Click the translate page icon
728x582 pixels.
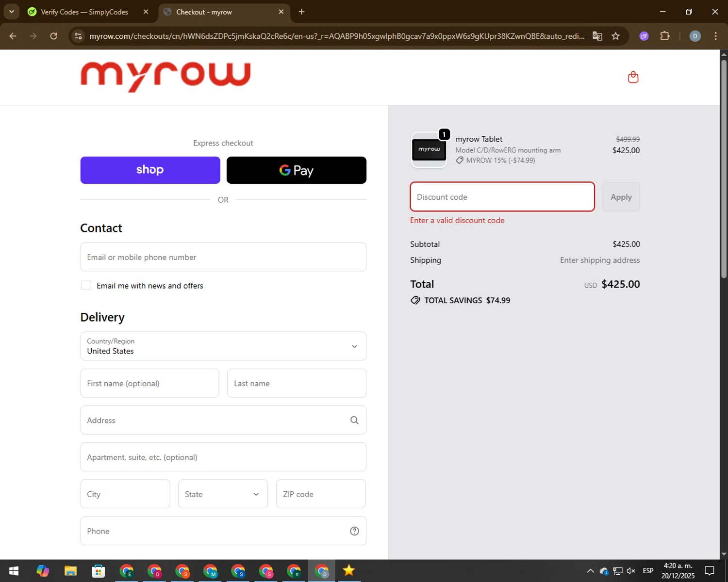tap(597, 36)
